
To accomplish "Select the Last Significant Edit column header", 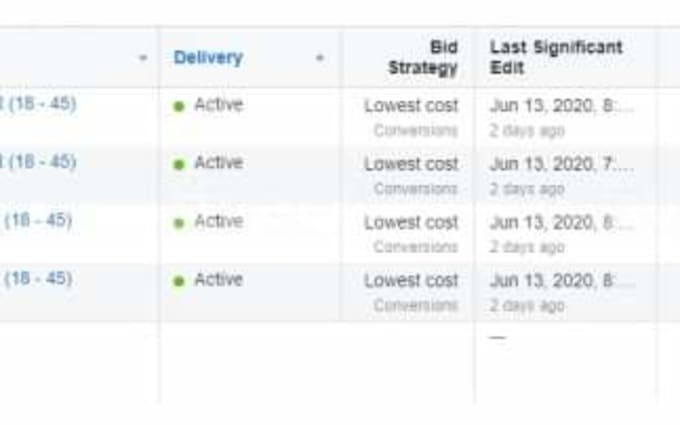I will pyautogui.click(x=556, y=57).
